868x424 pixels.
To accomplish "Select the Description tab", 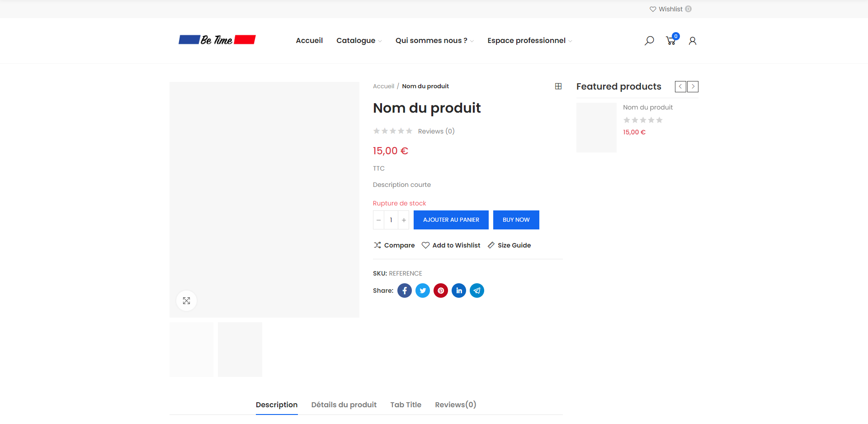I will click(277, 405).
